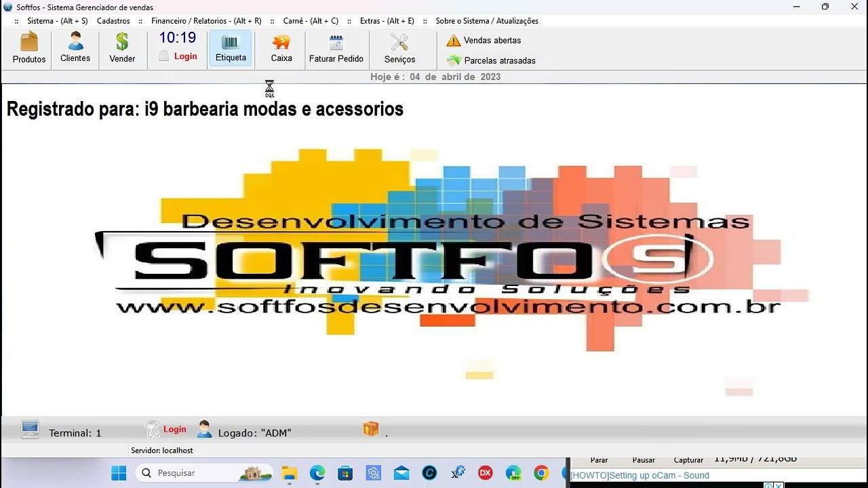Click the Terminal computer icon in status bar
The height and width of the screenshot is (488, 868).
[x=30, y=430]
